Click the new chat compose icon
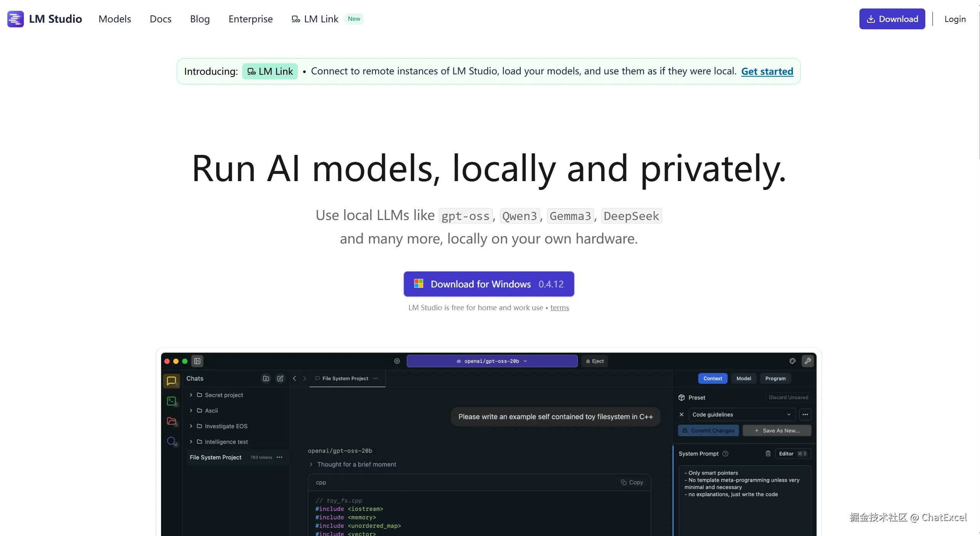Image resolution: width=980 pixels, height=536 pixels. pyautogui.click(x=280, y=378)
